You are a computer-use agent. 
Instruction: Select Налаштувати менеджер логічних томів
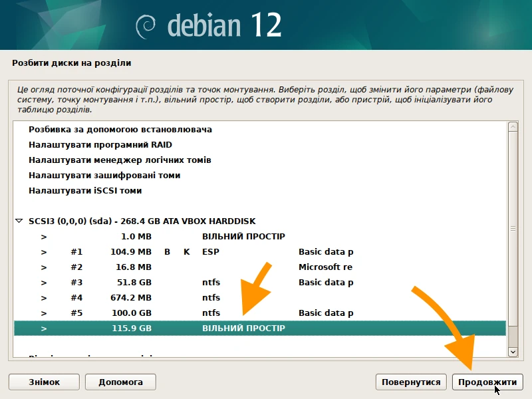click(x=260, y=160)
